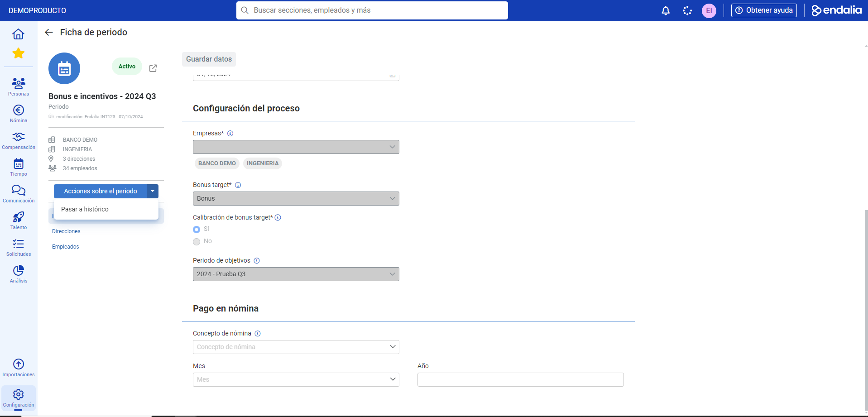The image size is (868, 417).
Task: Open the Tiempo section
Action: (19, 167)
